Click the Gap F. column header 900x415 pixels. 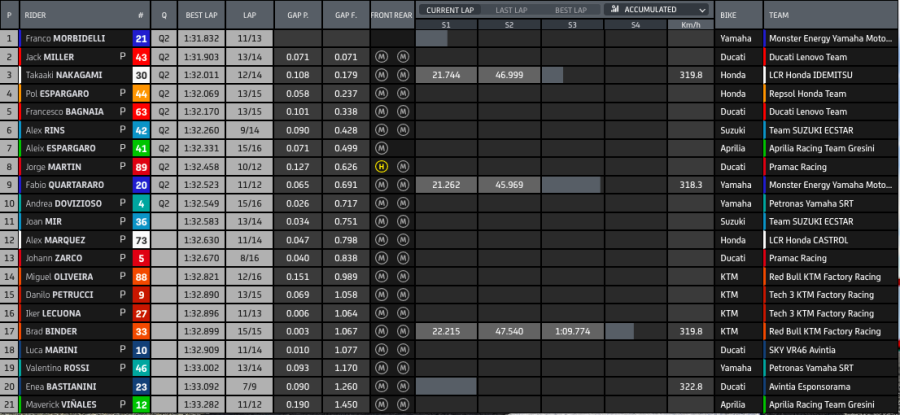pos(346,17)
